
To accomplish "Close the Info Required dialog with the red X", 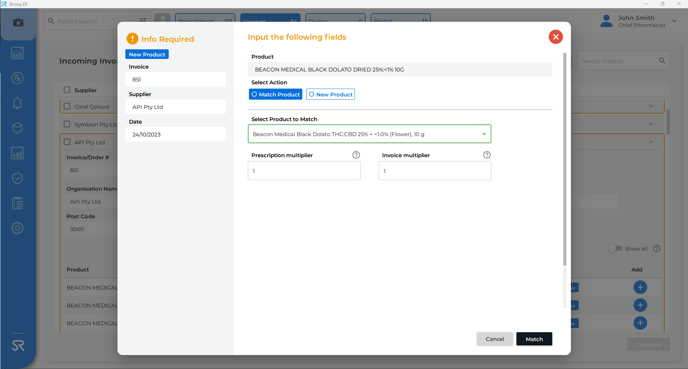I will coord(555,37).
